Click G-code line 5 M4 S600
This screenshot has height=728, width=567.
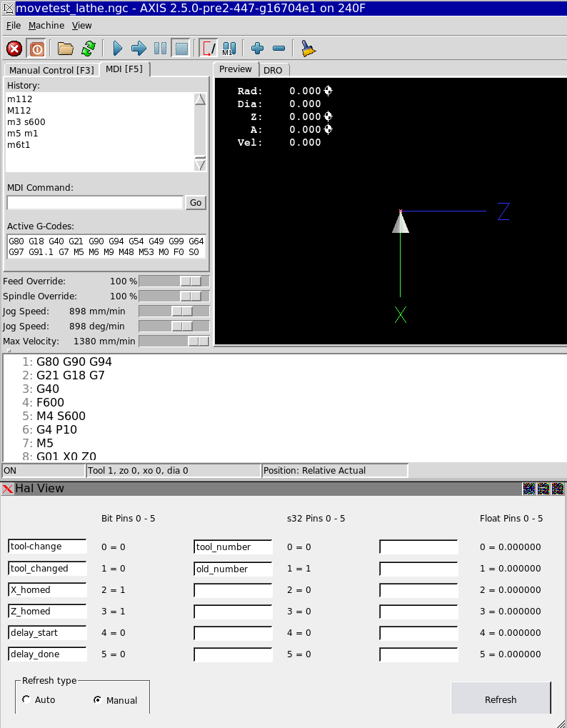61,416
